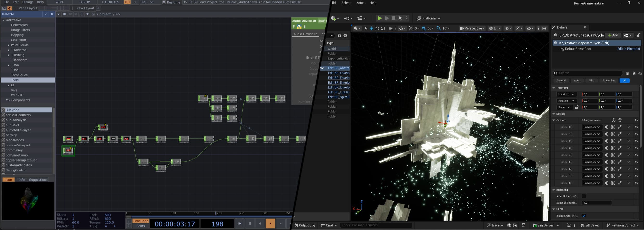644x230 pixels.
Task: Open the Platforms dropdown in Unreal
Action: tap(428, 18)
